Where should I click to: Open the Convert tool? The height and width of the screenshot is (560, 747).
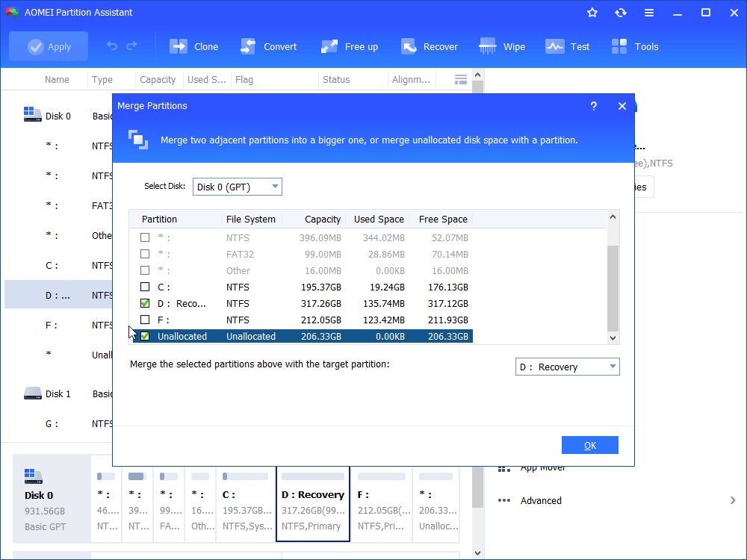(269, 46)
